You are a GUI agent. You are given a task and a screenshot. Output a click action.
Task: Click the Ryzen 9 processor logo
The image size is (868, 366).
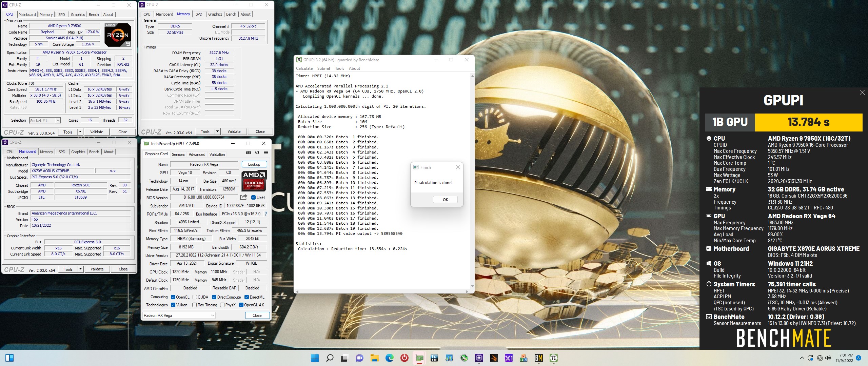(118, 35)
